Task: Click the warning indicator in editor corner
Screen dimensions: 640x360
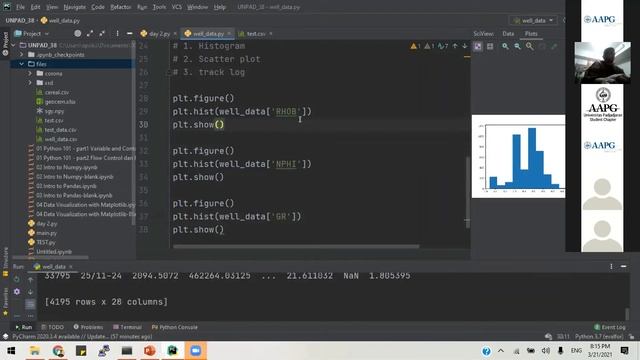Action: (x=415, y=46)
